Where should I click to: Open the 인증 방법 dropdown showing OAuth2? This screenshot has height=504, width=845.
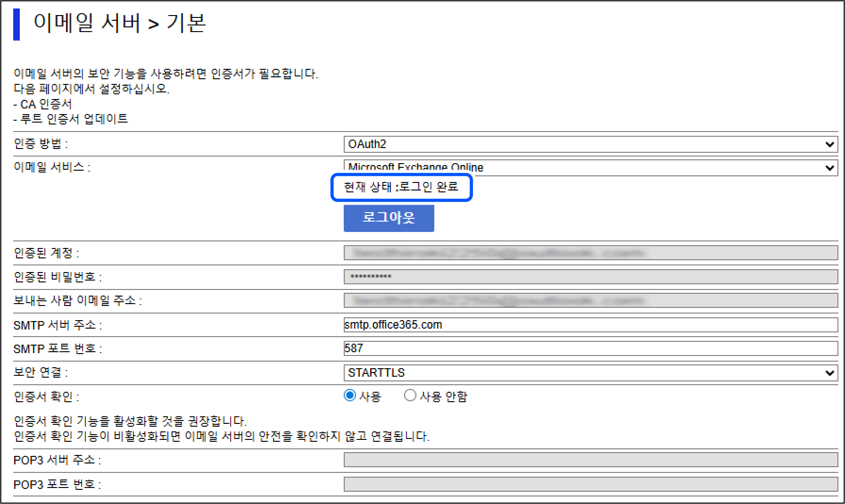point(590,144)
